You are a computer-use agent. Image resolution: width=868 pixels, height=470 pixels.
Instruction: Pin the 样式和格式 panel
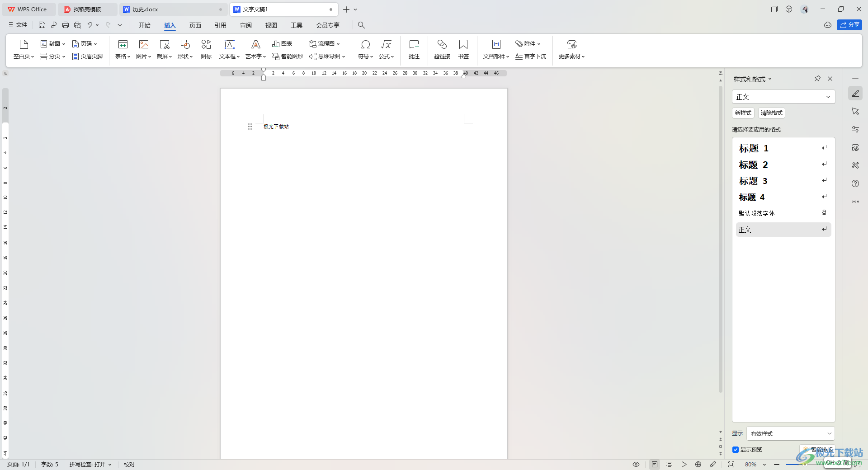click(x=817, y=79)
